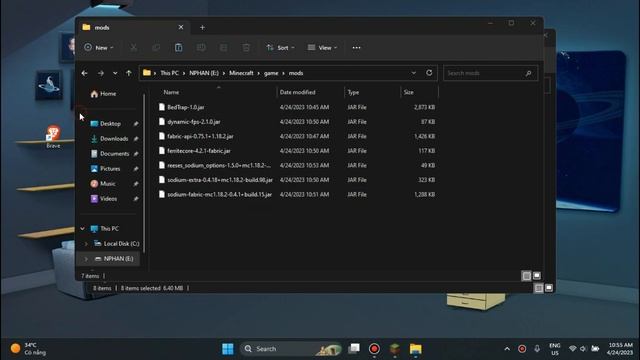This screenshot has height=360, width=640.
Task: Click Minecraft in breadcrumb path
Action: (x=241, y=73)
